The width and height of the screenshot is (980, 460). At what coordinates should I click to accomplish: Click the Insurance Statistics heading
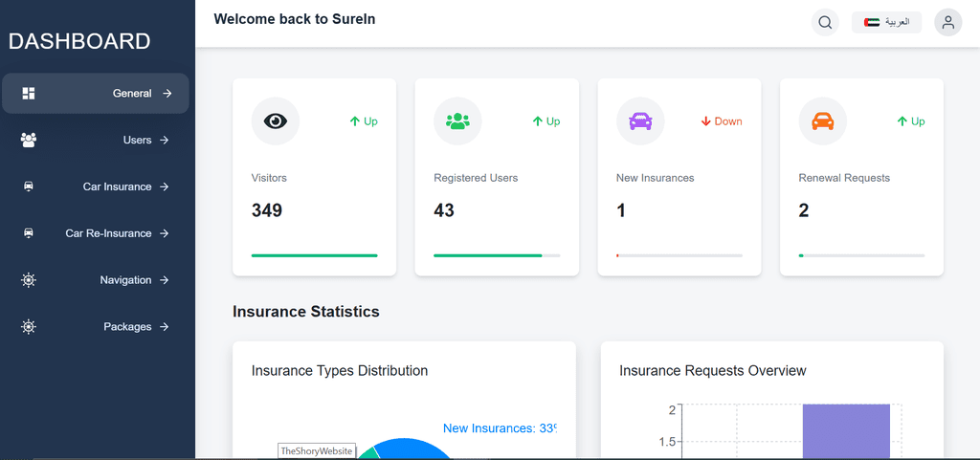click(x=305, y=311)
